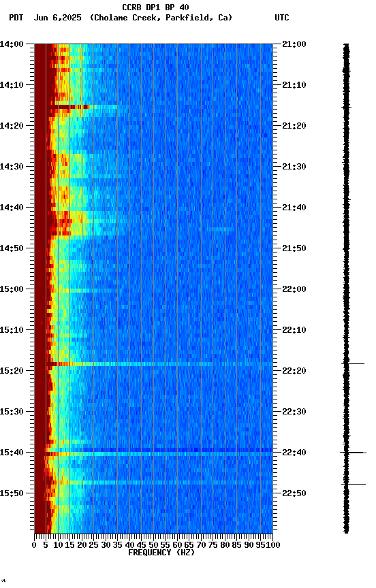376x588 pixels.
Task: Click the title text CCRB DP1 BP 40
Action: point(155,7)
